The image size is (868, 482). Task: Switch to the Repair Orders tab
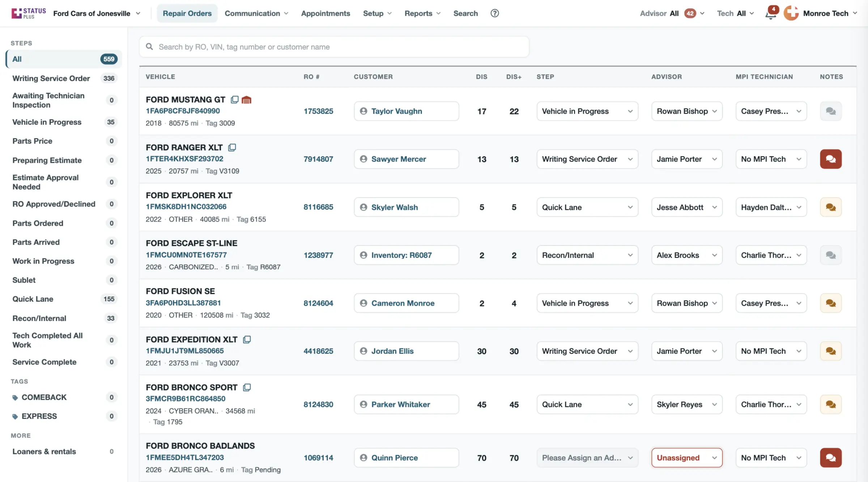click(x=187, y=13)
